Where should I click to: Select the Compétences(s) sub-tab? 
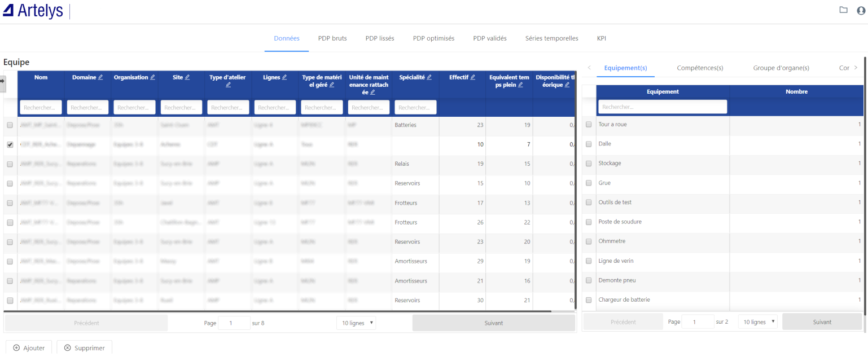click(700, 68)
